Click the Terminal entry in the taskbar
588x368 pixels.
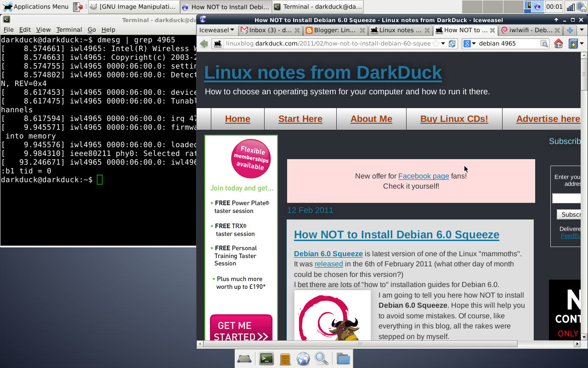click(x=317, y=6)
